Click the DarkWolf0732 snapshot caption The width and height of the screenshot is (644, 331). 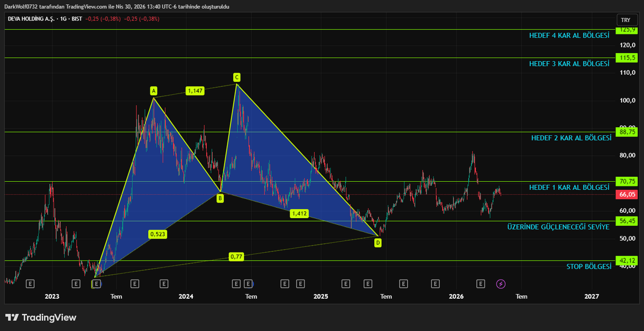(117, 6)
